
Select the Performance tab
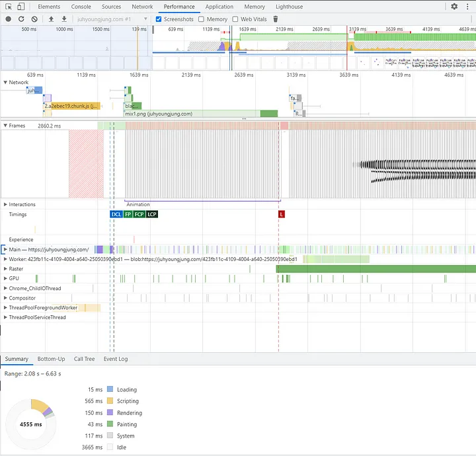pyautogui.click(x=179, y=7)
